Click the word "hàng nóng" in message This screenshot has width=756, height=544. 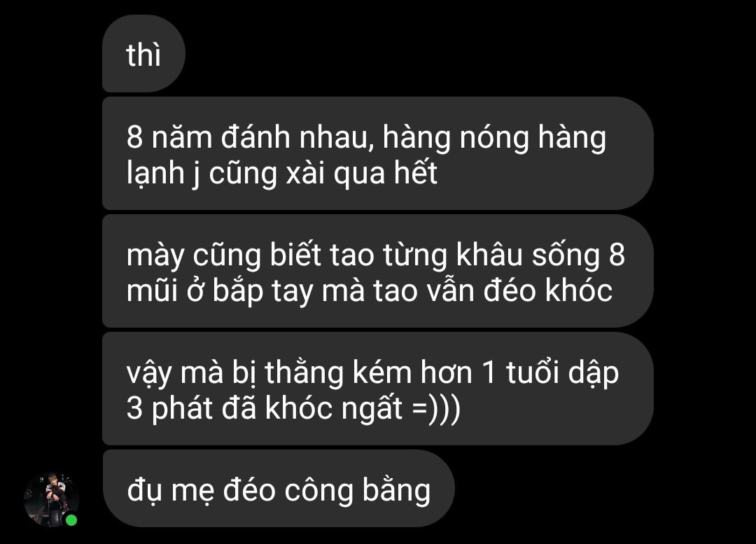[455, 137]
